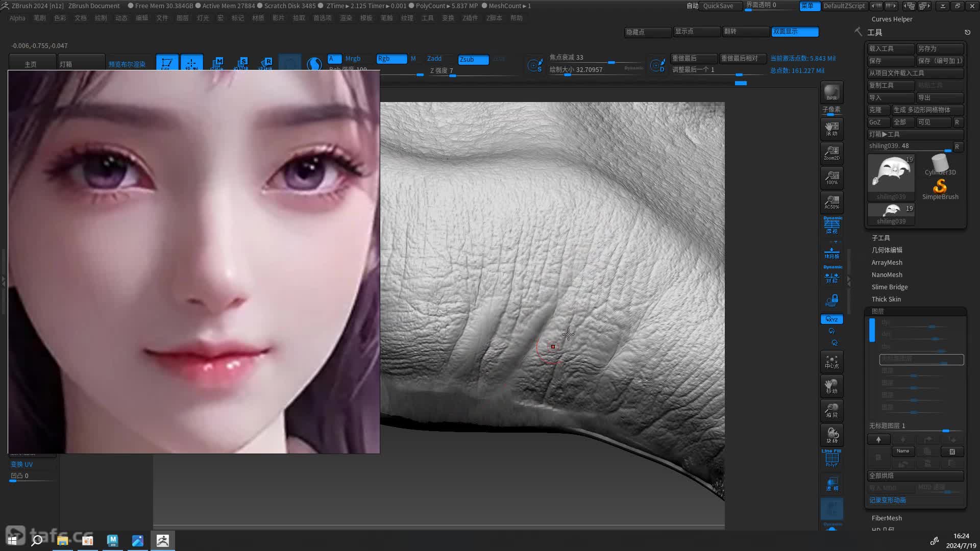The image size is (980, 551).
Task: Select the Cylinder3D tool thumbnail
Action: (x=940, y=164)
